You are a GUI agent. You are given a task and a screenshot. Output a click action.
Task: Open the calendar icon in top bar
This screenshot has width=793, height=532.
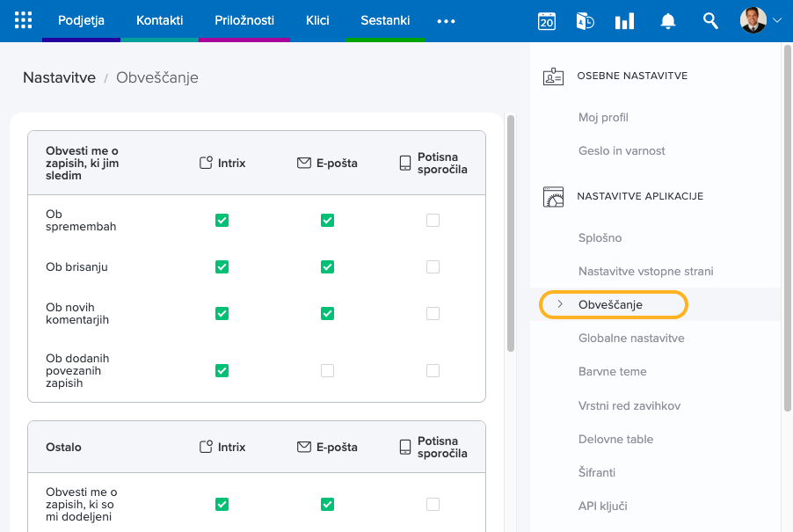[547, 21]
